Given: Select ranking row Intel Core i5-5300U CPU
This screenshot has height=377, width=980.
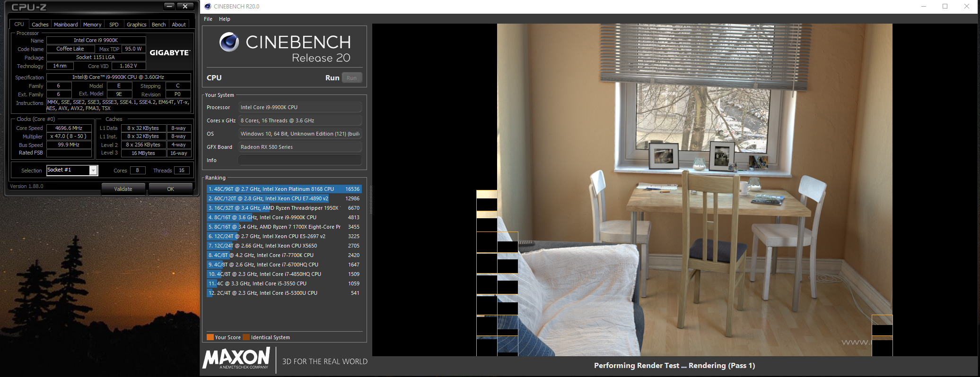Looking at the screenshot, I should [x=284, y=293].
